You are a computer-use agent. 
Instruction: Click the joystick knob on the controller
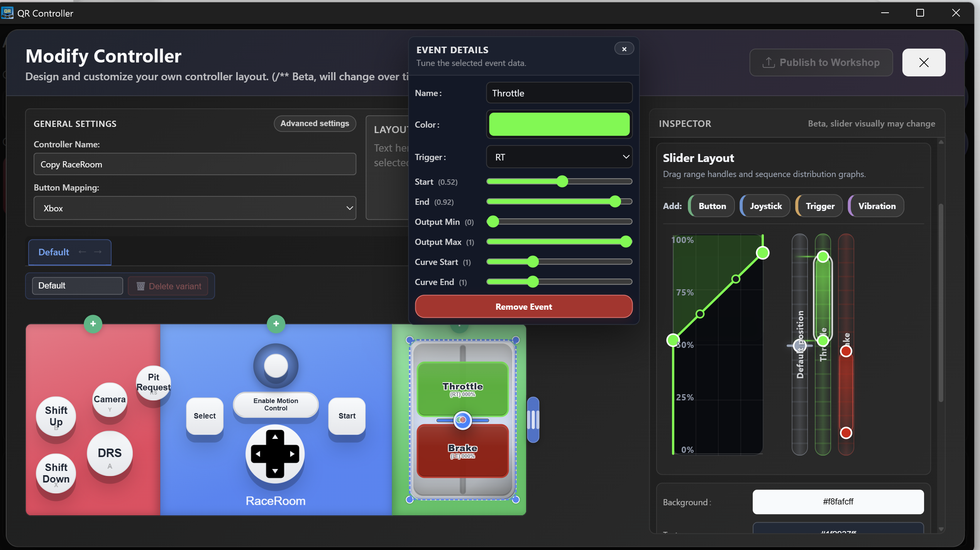(x=276, y=366)
